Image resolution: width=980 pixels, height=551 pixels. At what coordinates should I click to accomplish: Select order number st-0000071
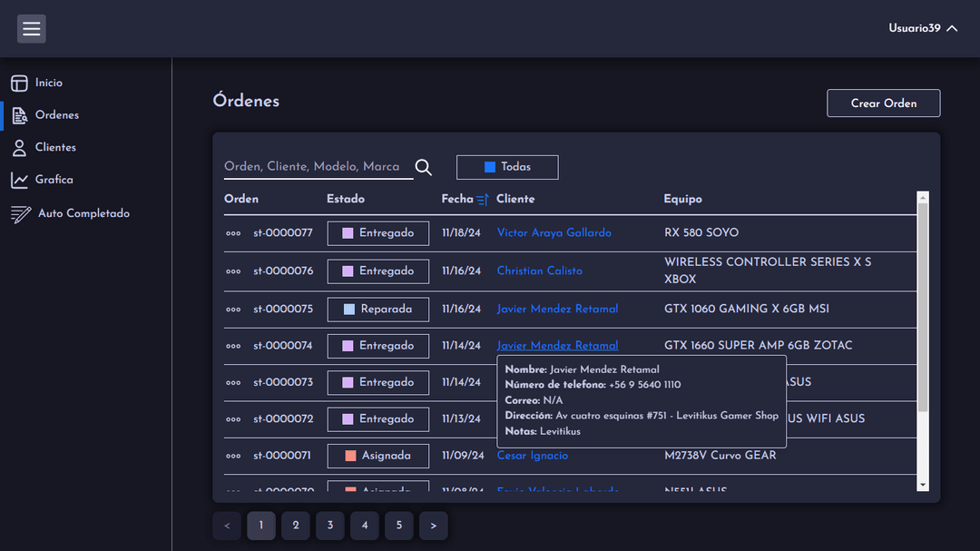click(282, 456)
